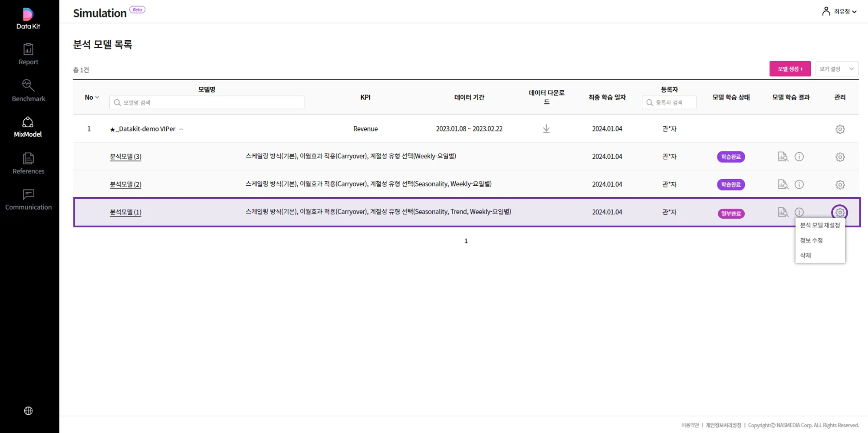Click the highlighted gear for 분석모델 (1)
This screenshot has height=433, width=868.
[840, 213]
